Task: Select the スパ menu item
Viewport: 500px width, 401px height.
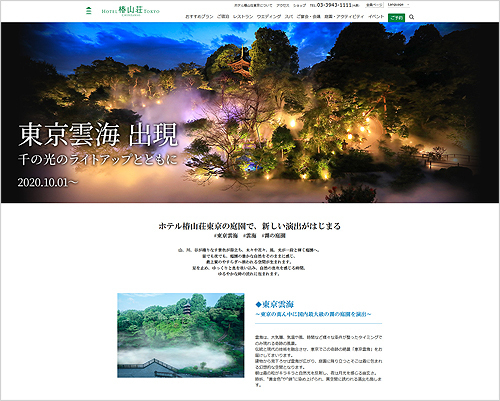Action: point(289,17)
